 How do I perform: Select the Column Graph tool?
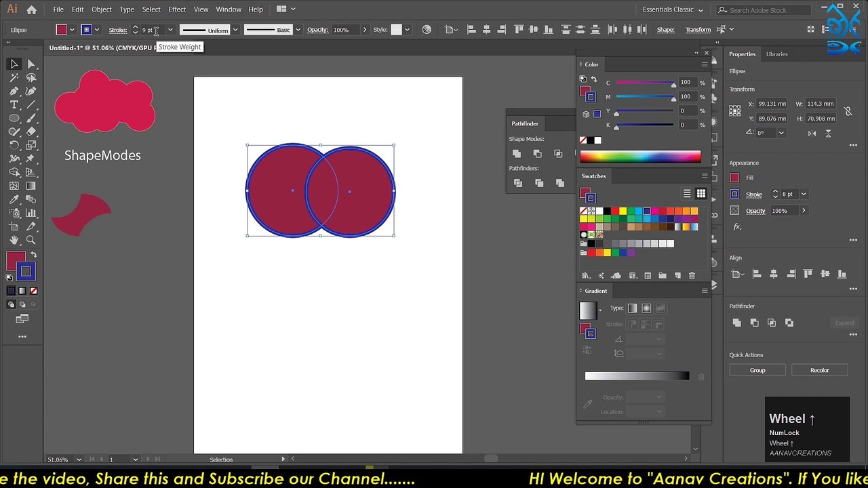click(x=31, y=213)
